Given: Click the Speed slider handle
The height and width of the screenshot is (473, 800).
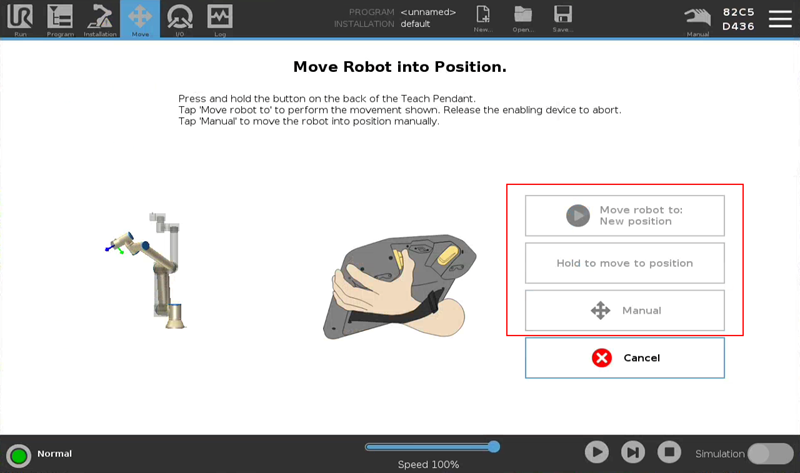Looking at the screenshot, I should pyautogui.click(x=493, y=447).
